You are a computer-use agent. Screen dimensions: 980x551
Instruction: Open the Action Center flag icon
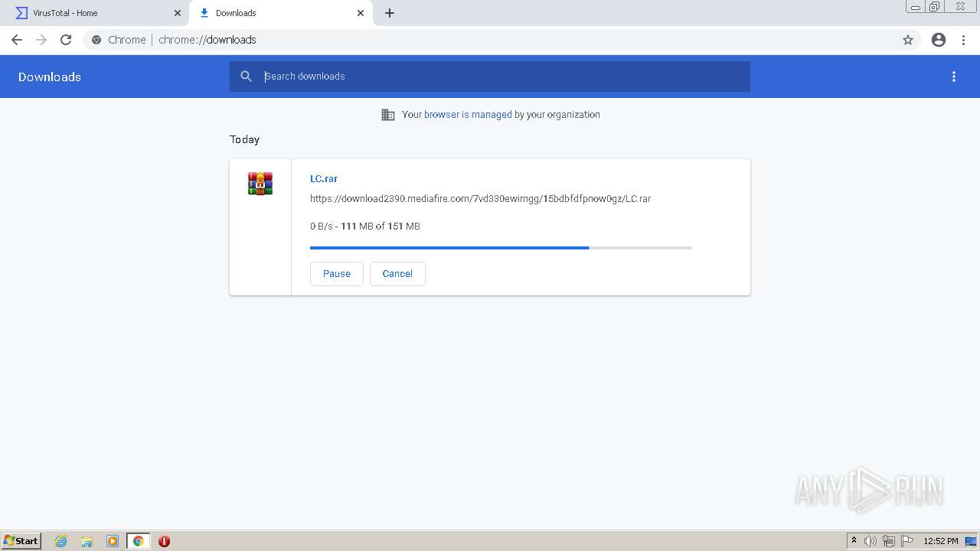pyautogui.click(x=907, y=541)
